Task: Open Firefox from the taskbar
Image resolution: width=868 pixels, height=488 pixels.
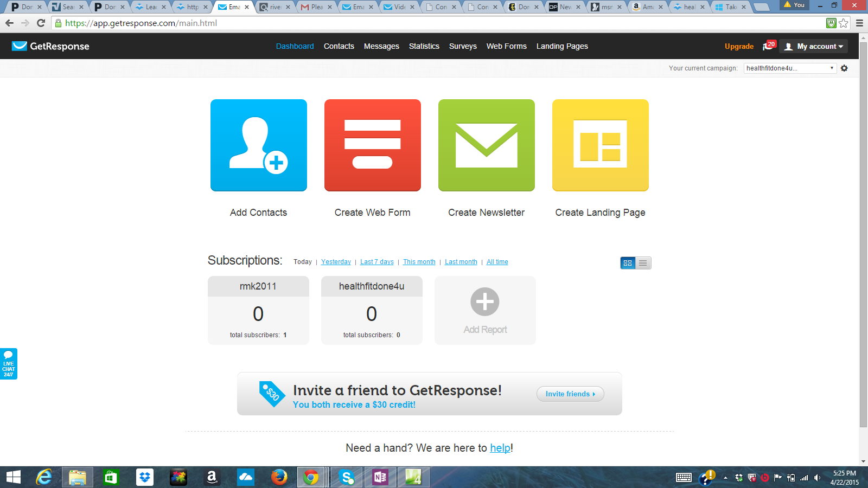Action: (x=279, y=477)
